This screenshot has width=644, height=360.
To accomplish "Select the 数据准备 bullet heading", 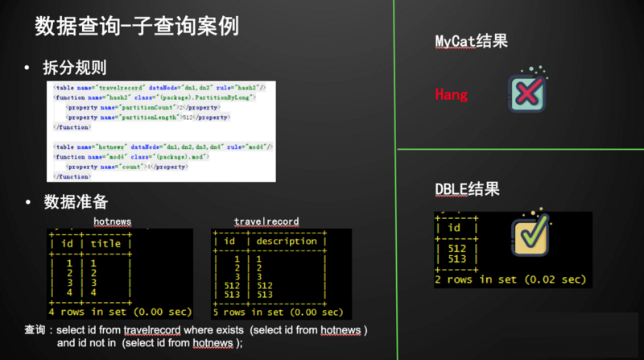I will tap(76, 202).
